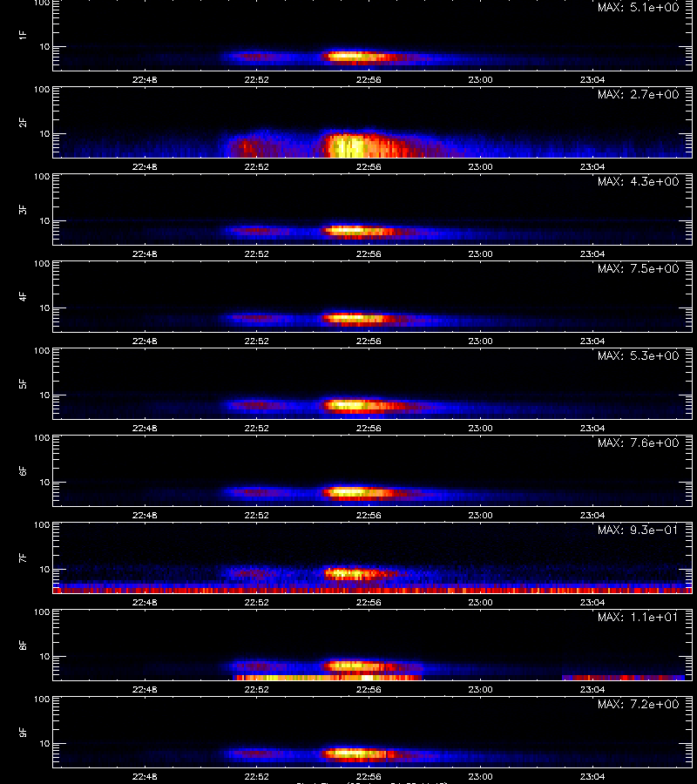The width and height of the screenshot is (697, 784).
Task: Click the MAX: 2.7e+00 readout
Action: click(638, 94)
